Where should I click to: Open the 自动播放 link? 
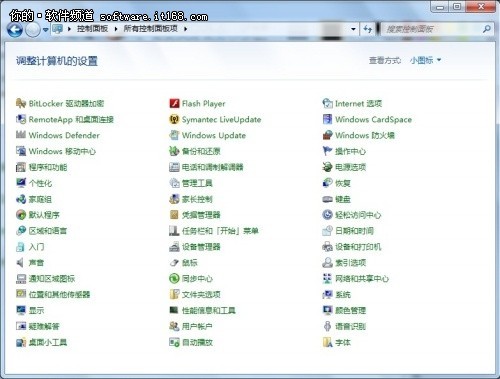(197, 342)
